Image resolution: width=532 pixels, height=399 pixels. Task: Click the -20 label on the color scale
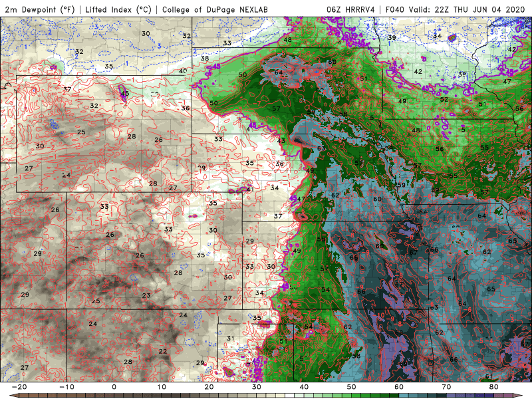19,387
